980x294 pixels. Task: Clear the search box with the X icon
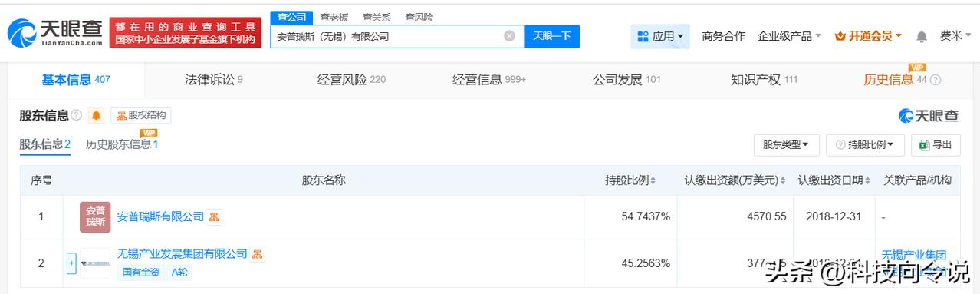click(x=509, y=36)
